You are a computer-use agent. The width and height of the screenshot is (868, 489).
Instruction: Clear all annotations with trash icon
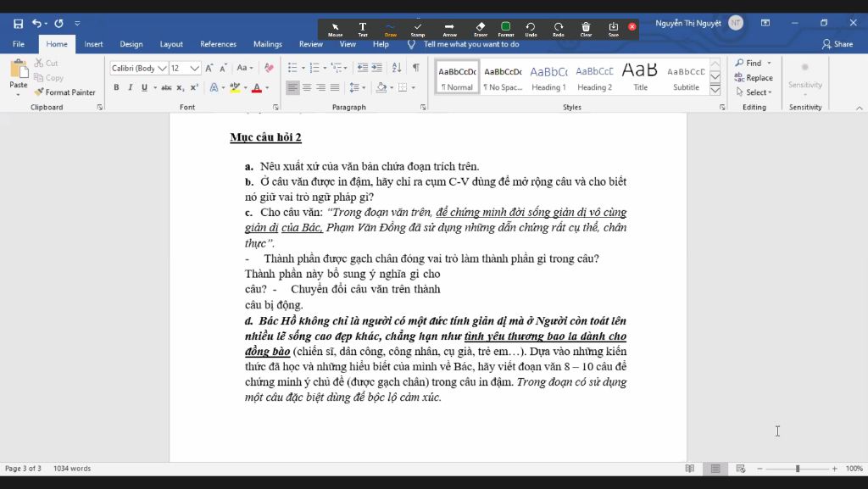586,30
